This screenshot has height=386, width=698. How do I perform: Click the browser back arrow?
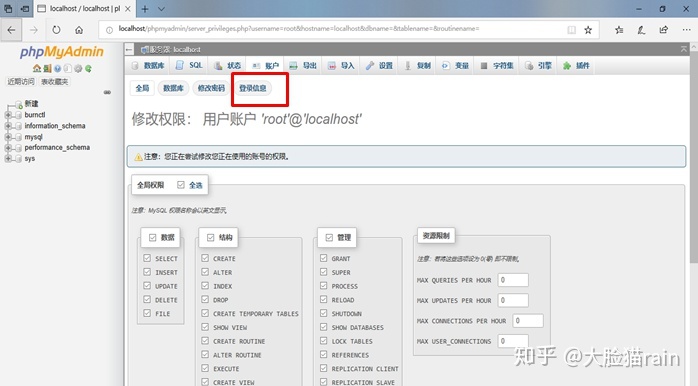tap(12, 30)
